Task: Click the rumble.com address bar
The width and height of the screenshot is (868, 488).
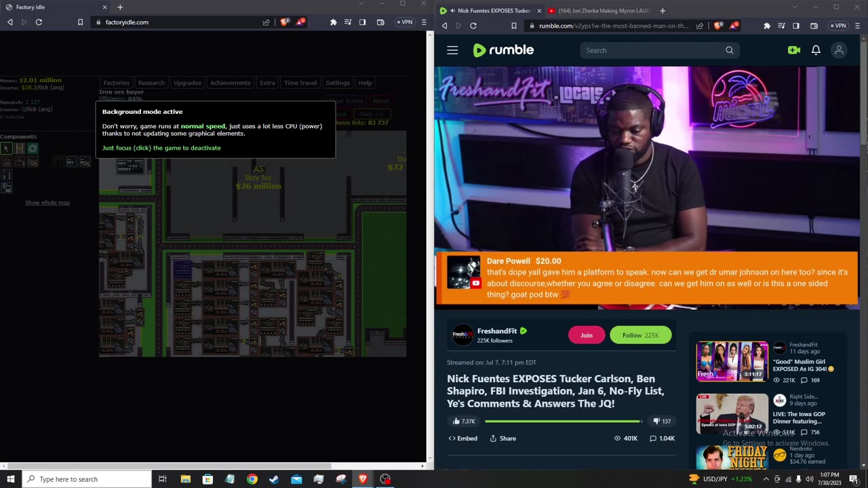Action: point(613,26)
